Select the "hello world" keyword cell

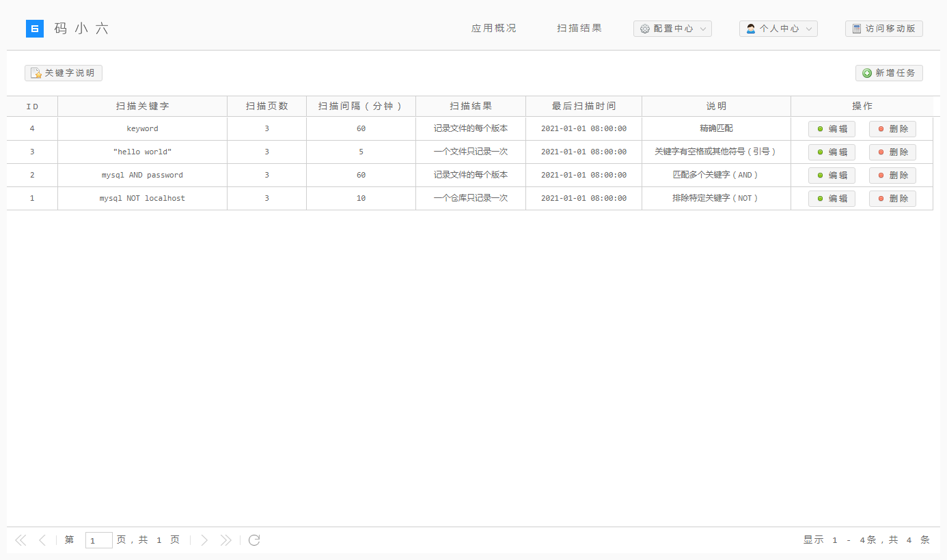point(143,152)
